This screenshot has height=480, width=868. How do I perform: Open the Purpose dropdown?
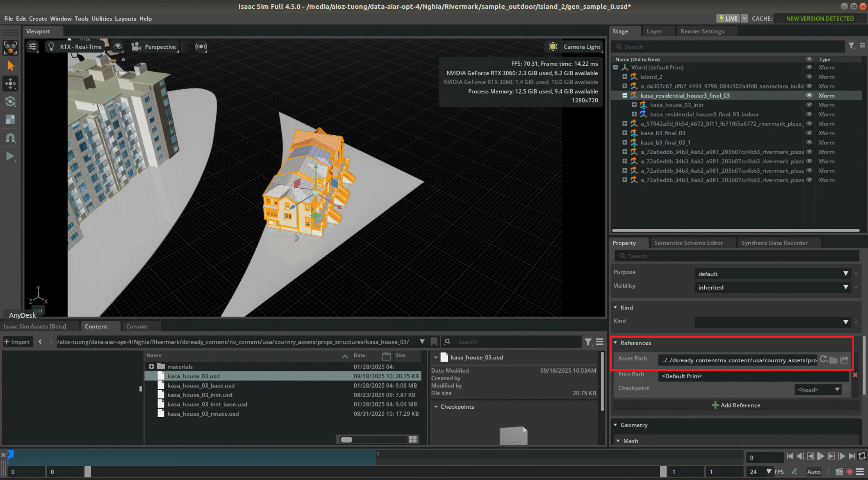(772, 274)
